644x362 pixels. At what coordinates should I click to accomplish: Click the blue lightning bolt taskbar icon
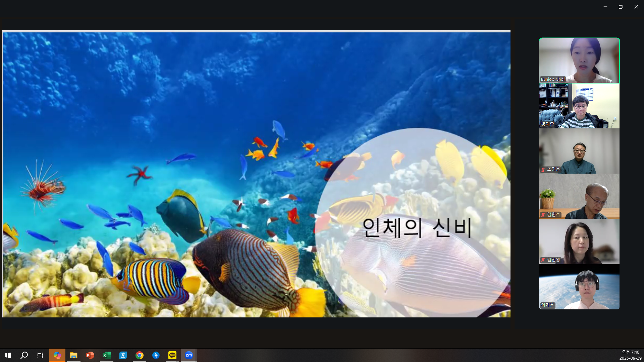[156, 355]
